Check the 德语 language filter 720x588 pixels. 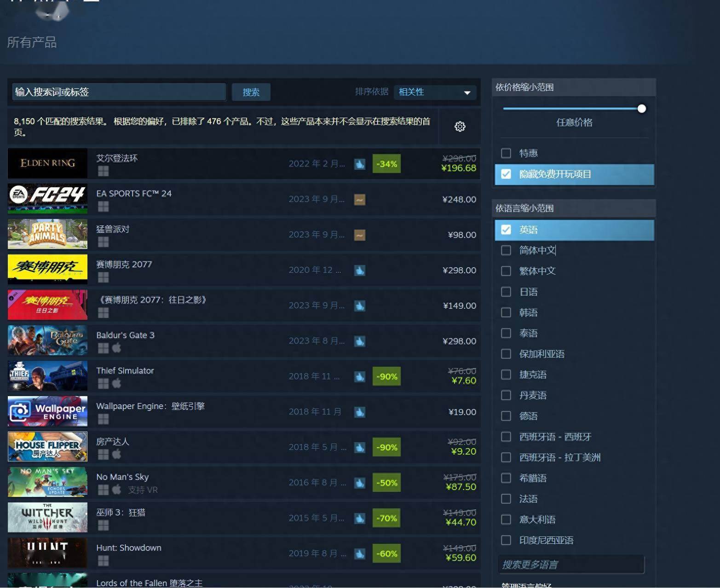[x=506, y=416]
